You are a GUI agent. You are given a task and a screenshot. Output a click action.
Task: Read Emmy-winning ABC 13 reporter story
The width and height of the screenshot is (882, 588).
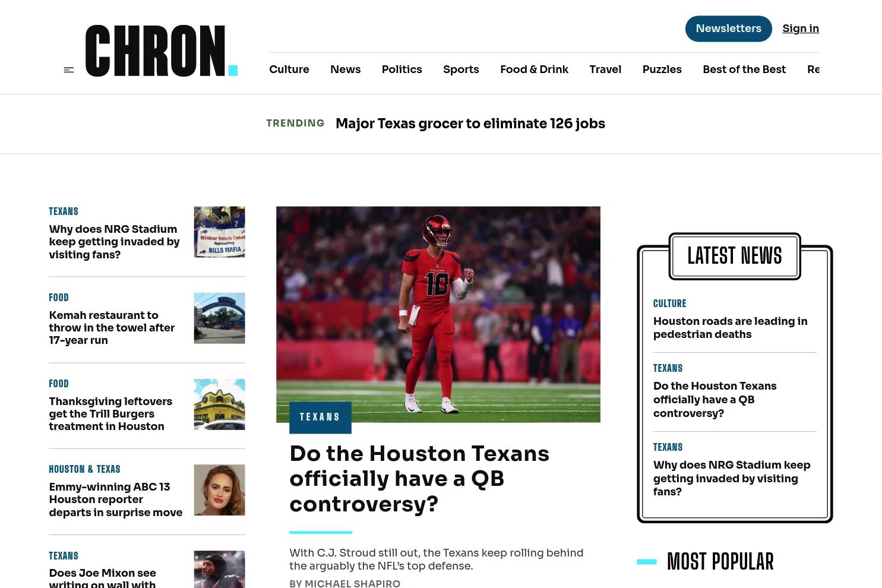pos(116,500)
